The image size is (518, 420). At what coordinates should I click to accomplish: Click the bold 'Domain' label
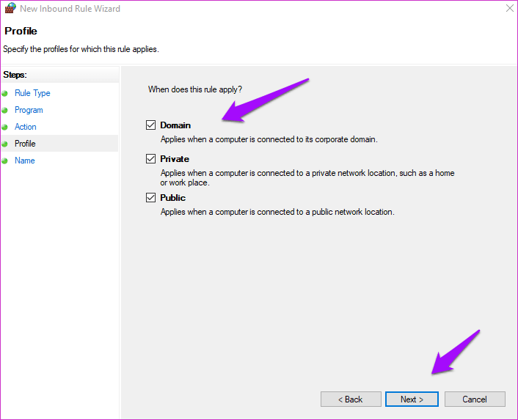175,125
